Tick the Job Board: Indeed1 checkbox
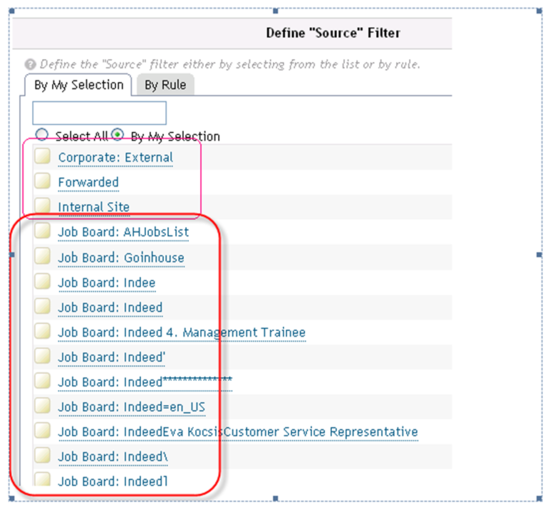Image resolution: width=550 pixels, height=509 pixels. click(43, 479)
